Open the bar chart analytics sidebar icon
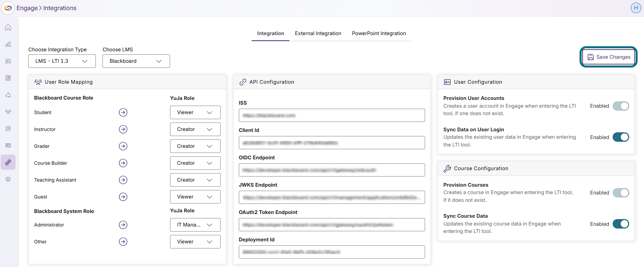This screenshot has height=267, width=644. pos(8,44)
